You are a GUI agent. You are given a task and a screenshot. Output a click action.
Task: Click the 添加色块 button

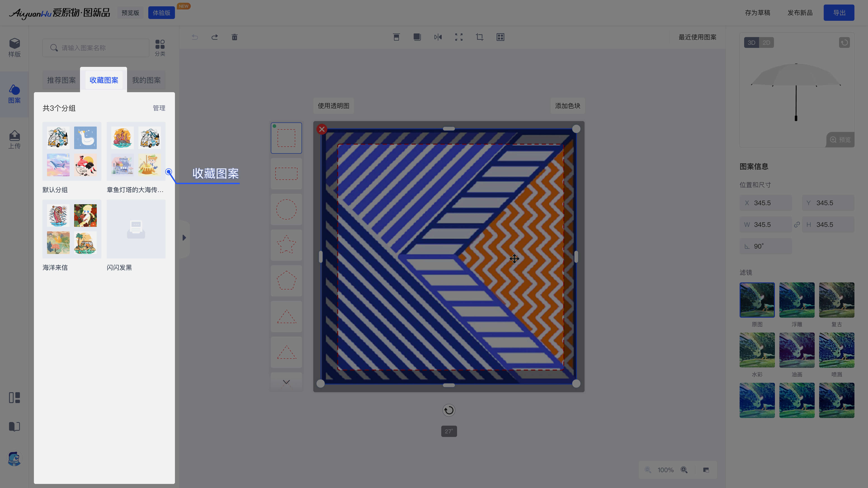(x=567, y=106)
